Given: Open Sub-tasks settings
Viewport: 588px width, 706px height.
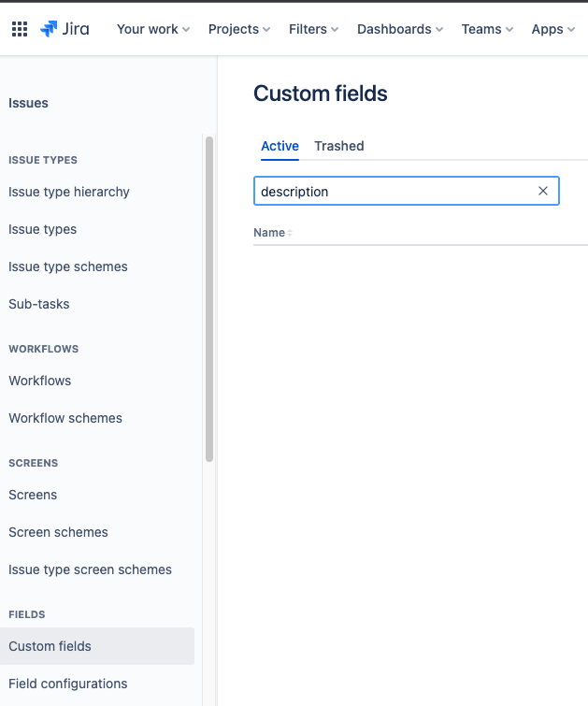Looking at the screenshot, I should (x=38, y=304).
